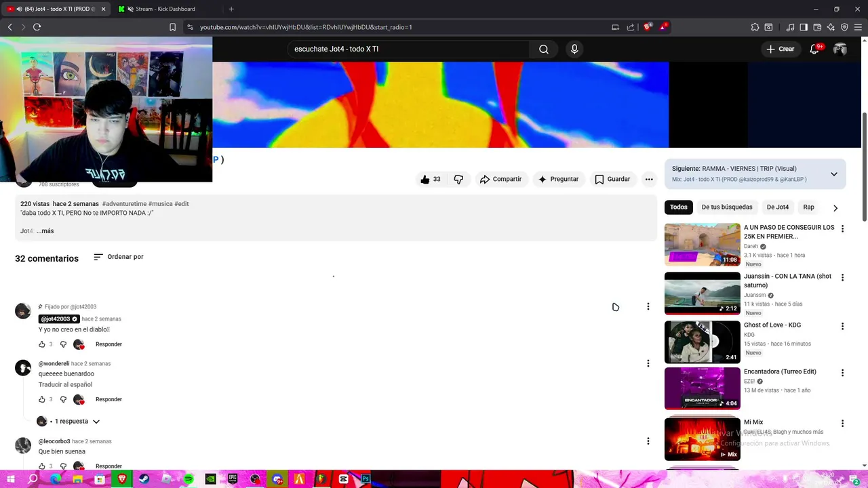The height and width of the screenshot is (488, 868).
Task: Open Brave VPN shield icon
Action: pyautogui.click(x=844, y=27)
